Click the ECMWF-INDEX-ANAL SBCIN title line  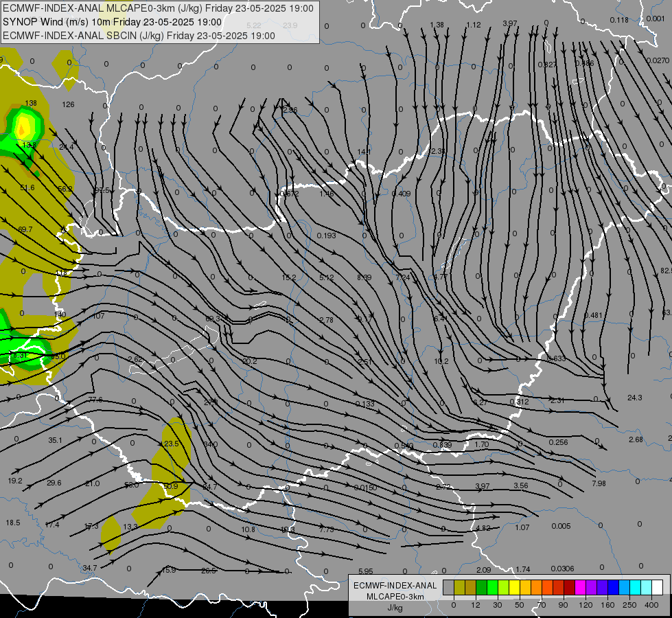(139, 36)
